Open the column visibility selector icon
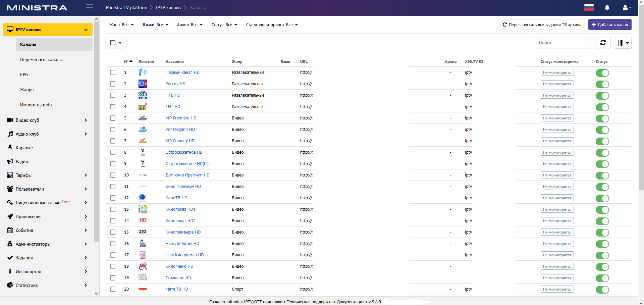Screen dimensions: 644x305 (623, 43)
